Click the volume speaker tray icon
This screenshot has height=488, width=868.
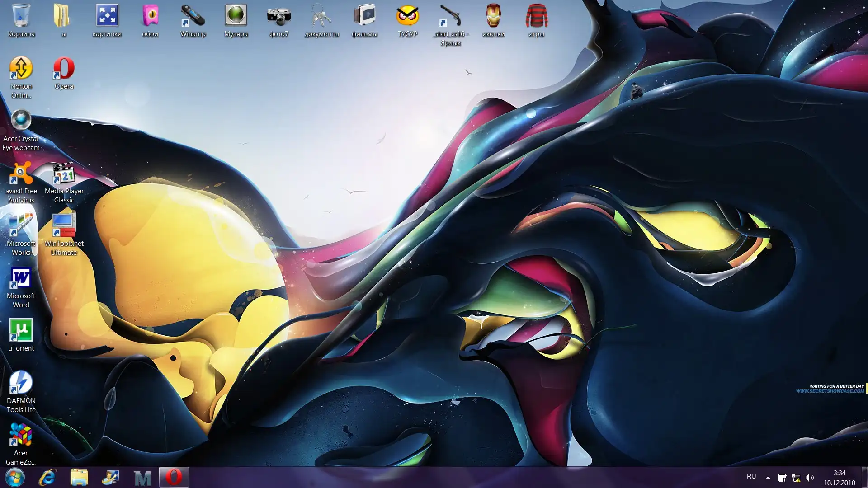(x=810, y=477)
